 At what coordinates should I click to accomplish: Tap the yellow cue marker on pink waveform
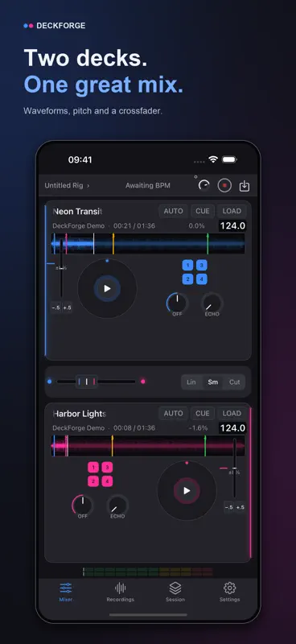click(x=112, y=446)
